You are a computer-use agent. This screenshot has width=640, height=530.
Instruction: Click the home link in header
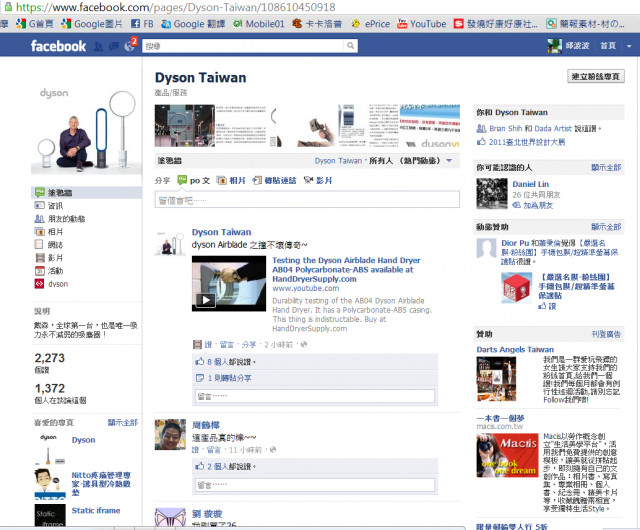click(608, 46)
